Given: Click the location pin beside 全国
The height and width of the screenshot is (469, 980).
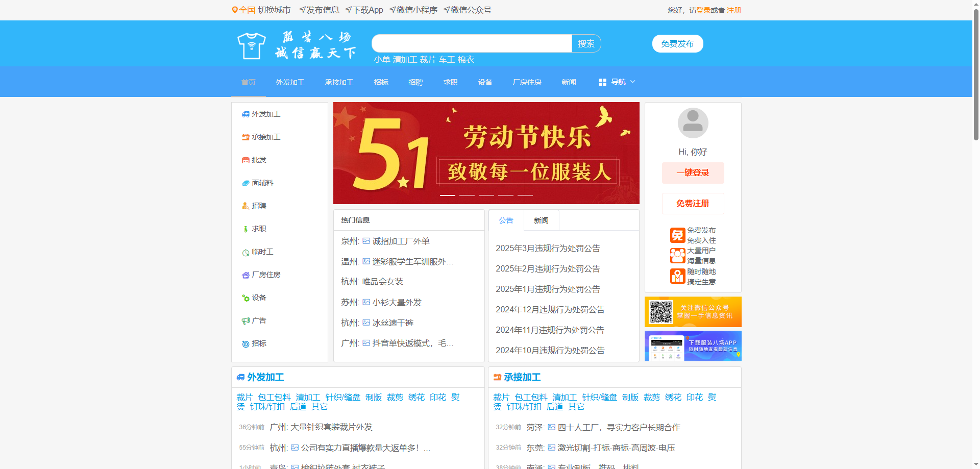Looking at the screenshot, I should point(235,10).
